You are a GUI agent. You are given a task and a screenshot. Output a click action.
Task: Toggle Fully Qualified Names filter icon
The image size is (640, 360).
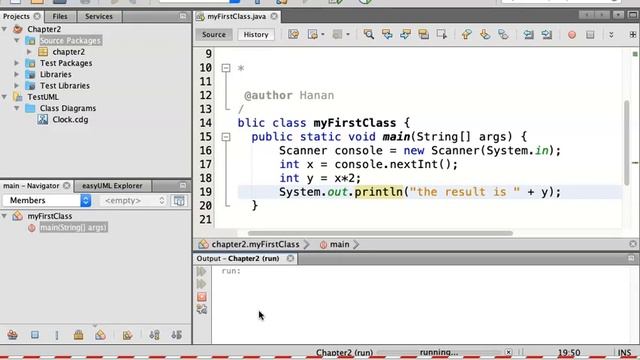(x=127, y=335)
